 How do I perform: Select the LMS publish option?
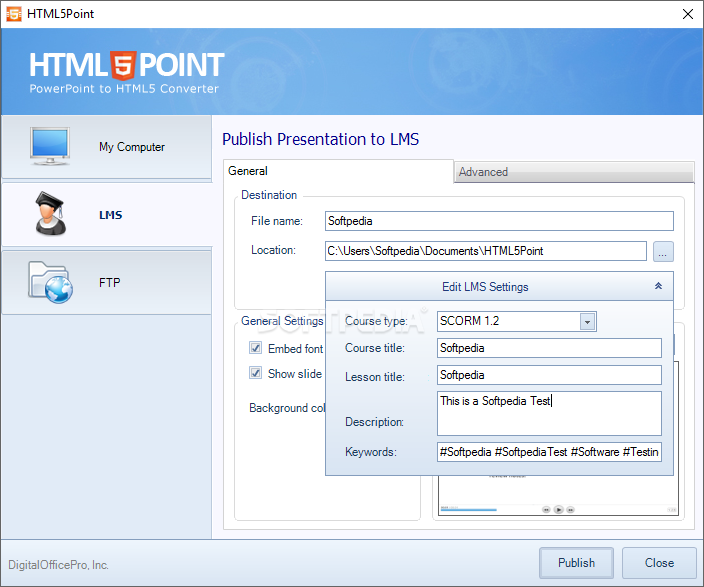pyautogui.click(x=106, y=215)
